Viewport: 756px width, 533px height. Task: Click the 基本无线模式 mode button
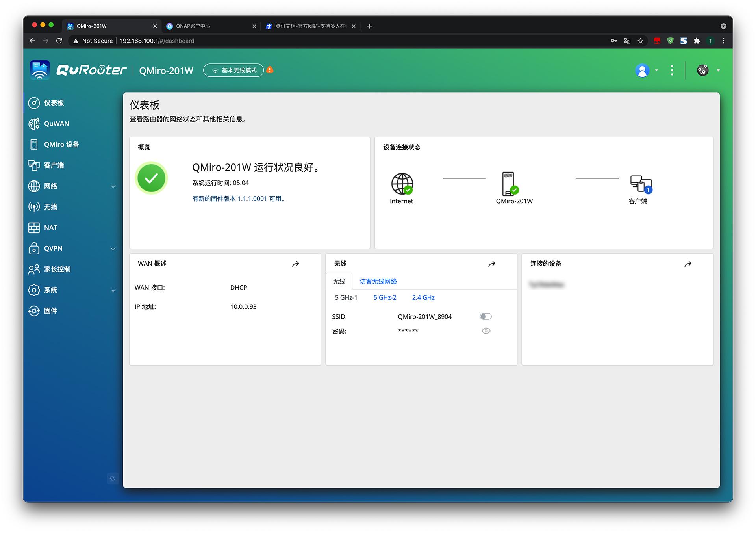click(233, 70)
